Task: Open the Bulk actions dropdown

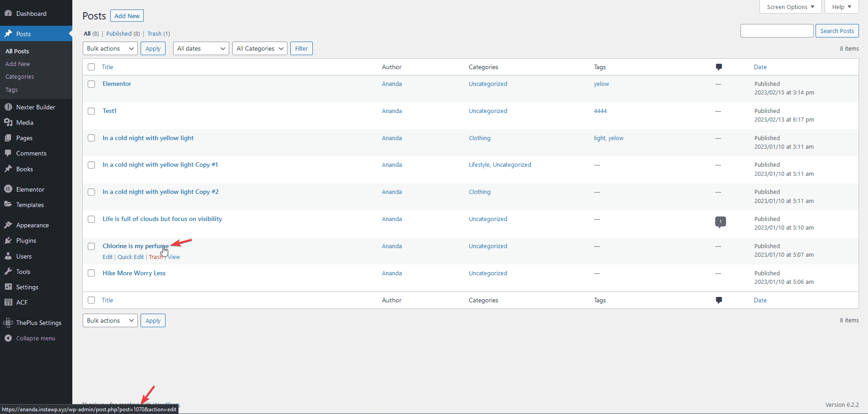Action: pyautogui.click(x=109, y=48)
